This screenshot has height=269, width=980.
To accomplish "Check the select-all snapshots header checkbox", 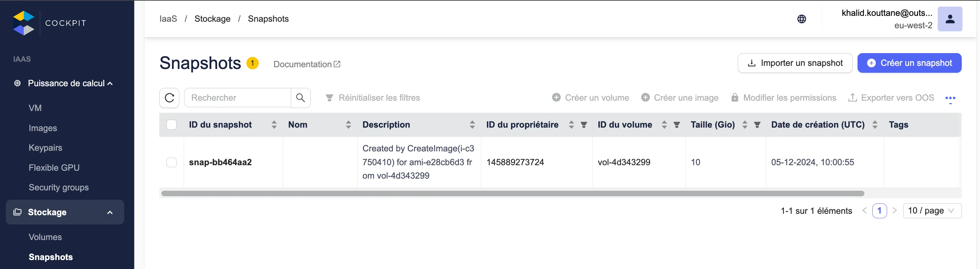I will [x=172, y=125].
